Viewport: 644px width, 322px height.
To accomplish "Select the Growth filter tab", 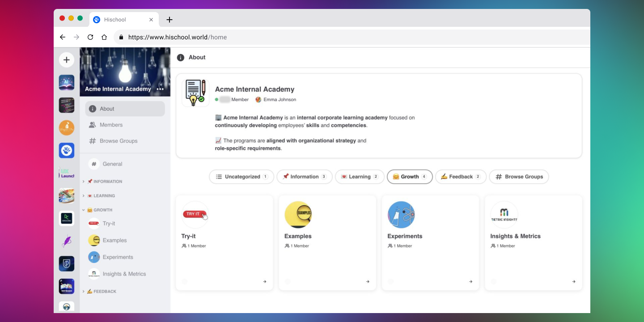I will (410, 177).
